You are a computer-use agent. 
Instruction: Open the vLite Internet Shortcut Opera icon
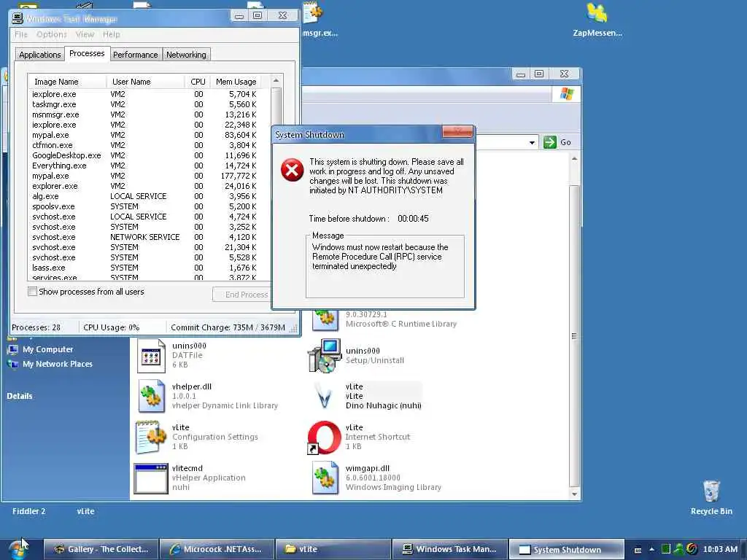324,437
